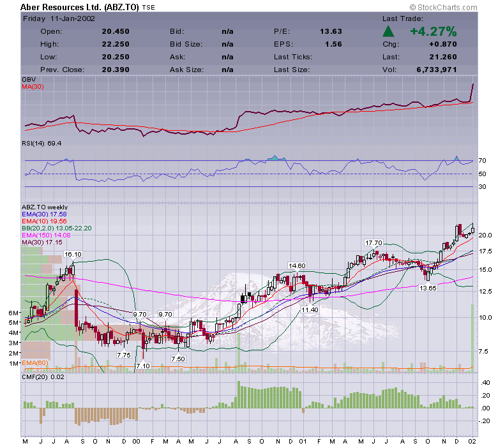The width and height of the screenshot is (498, 448).
Task: Click the 7.75 price low annotation
Action: click(124, 355)
